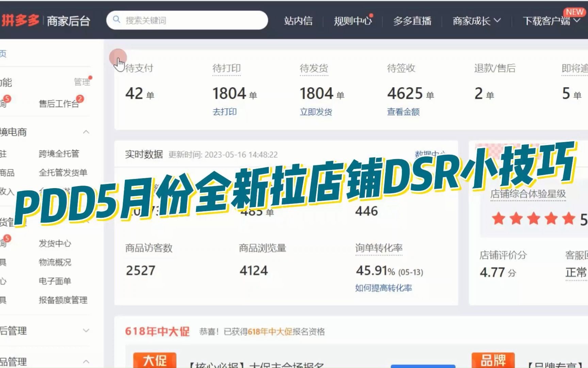Click the 待签收 4625 单 count
Viewport: 588px width, 368px height.
coord(410,93)
